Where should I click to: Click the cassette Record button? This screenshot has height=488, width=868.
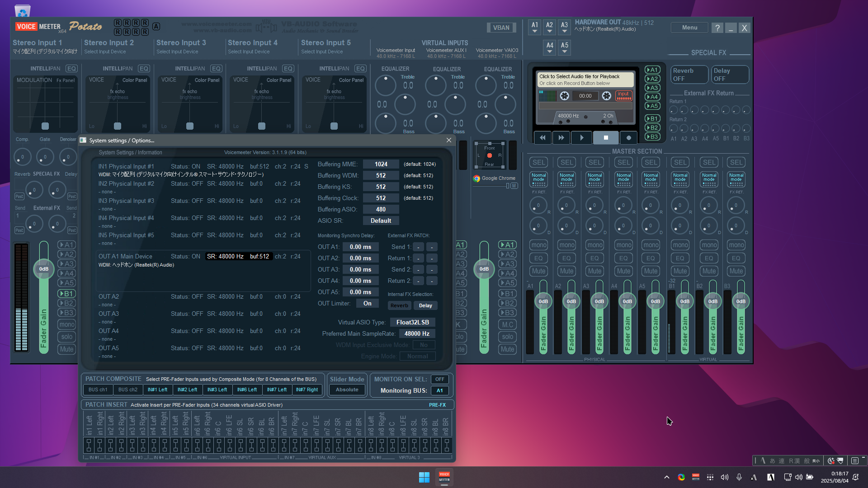pos(628,138)
